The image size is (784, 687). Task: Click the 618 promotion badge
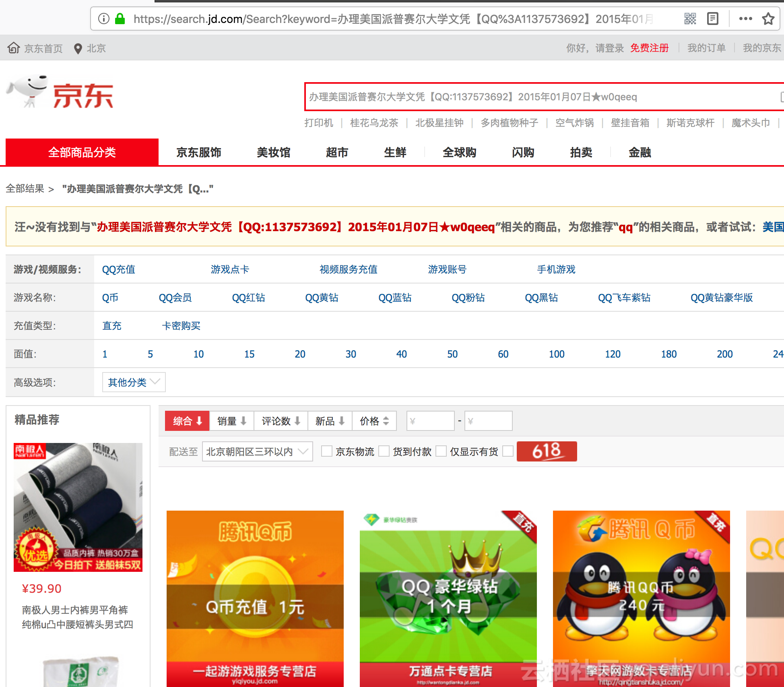point(547,451)
